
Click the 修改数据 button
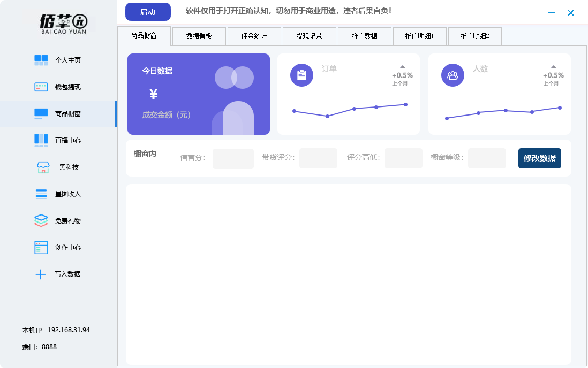pyautogui.click(x=539, y=158)
